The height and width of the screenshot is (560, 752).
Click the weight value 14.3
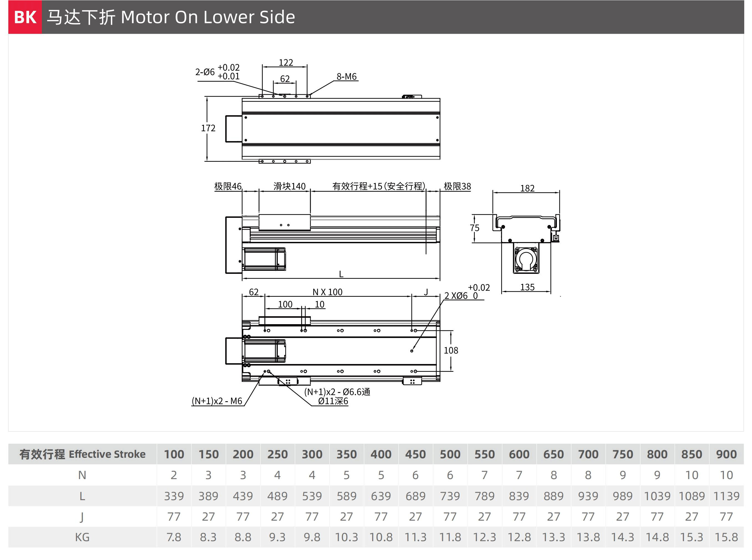[x=623, y=537]
